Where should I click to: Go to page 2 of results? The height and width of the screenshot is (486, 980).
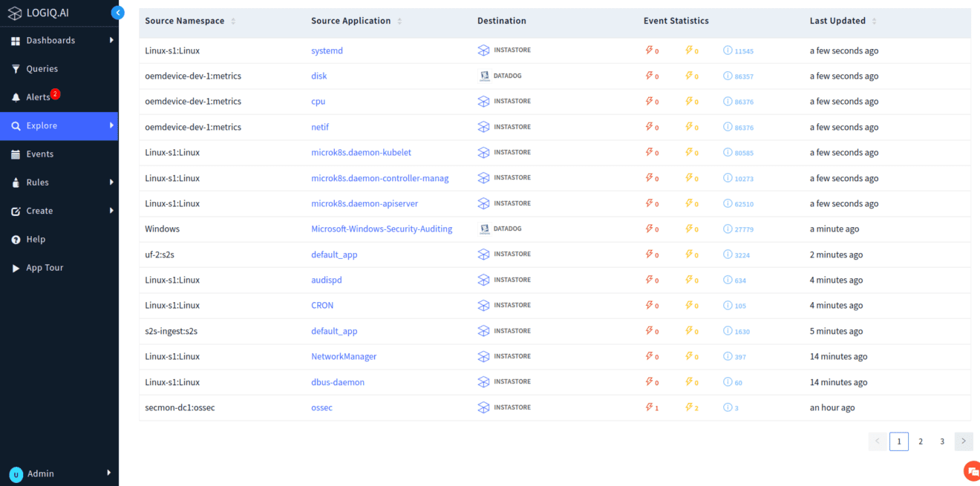(x=921, y=441)
